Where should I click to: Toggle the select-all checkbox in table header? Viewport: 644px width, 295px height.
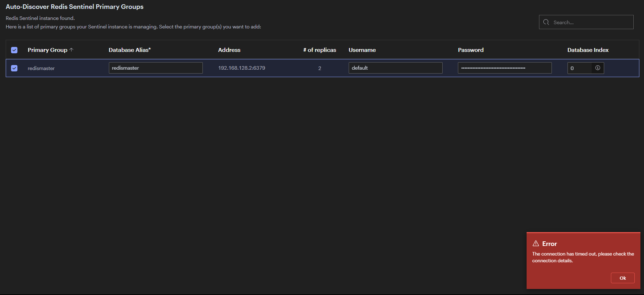coord(14,50)
